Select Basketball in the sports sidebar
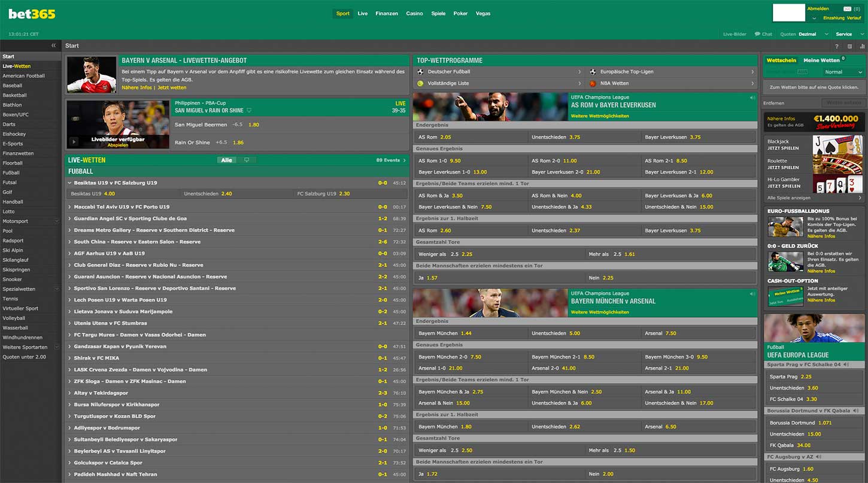This screenshot has width=868, height=483. tap(15, 95)
